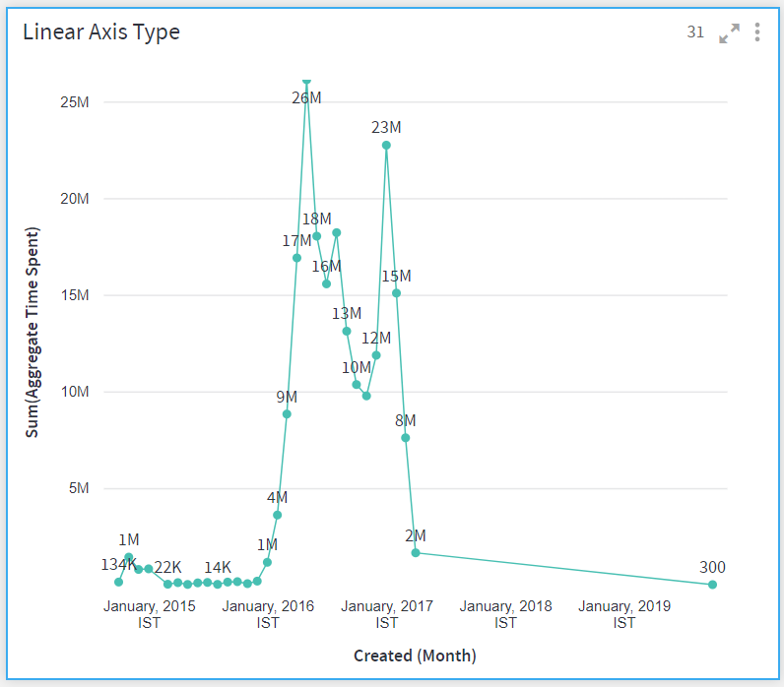Click the 13M data point marker
784x687 pixels.
[347, 332]
